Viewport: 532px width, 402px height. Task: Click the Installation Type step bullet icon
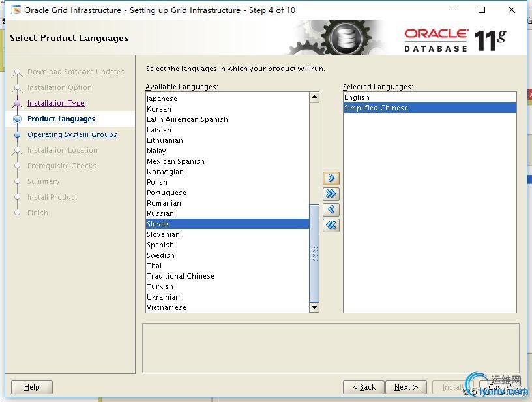tap(17, 103)
